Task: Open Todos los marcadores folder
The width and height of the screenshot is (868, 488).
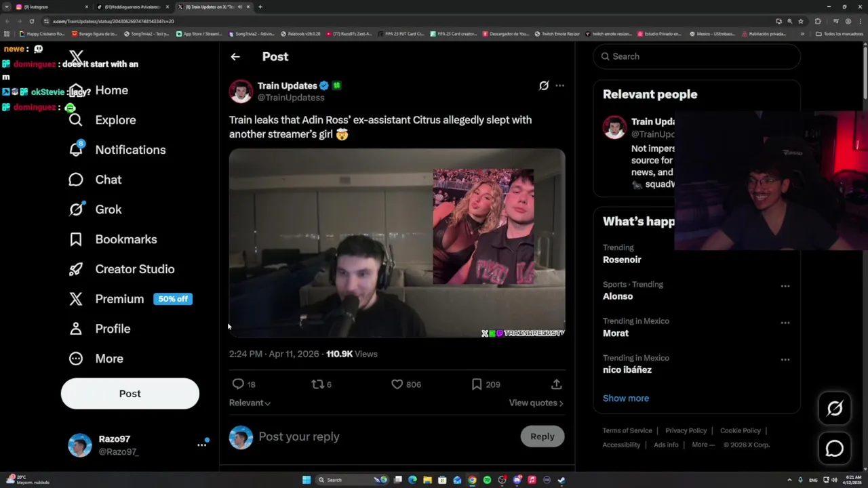Action: tap(840, 33)
